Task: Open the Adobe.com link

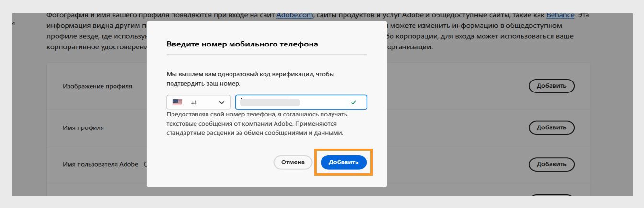Action: [295, 15]
